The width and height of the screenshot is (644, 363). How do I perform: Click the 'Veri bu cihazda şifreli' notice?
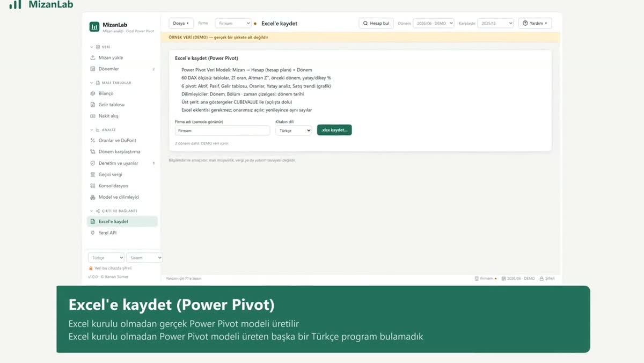click(110, 268)
